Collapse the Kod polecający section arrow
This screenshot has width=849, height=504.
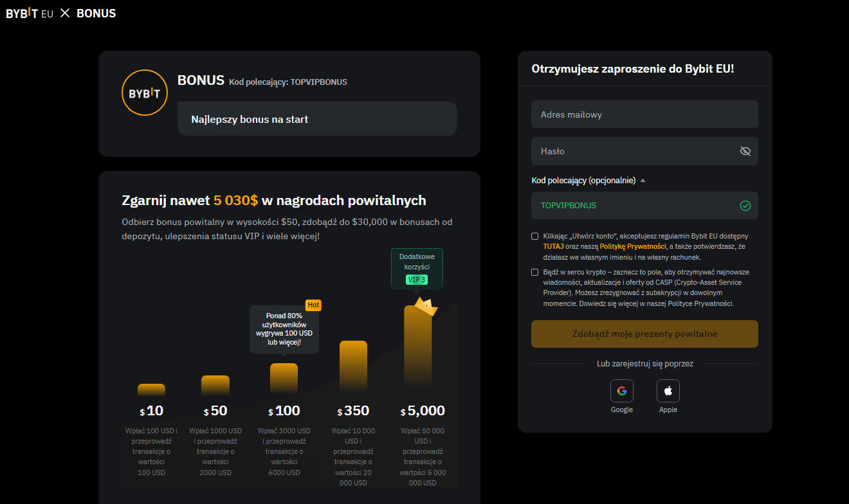point(643,181)
